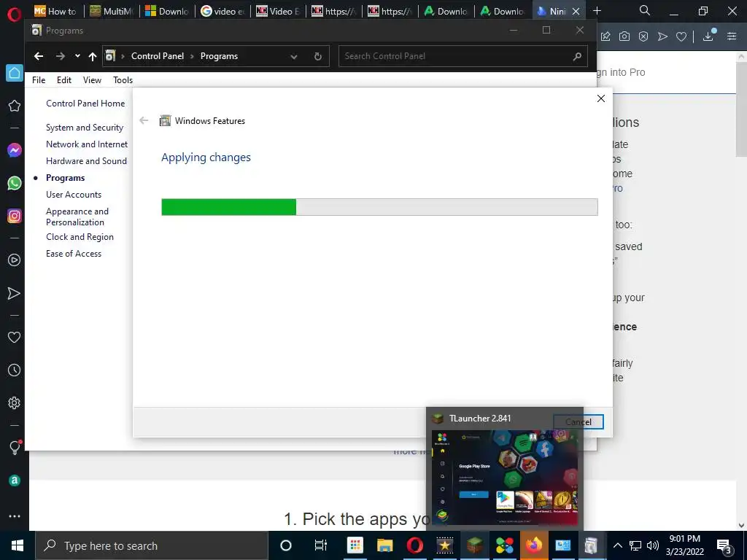Open Hardware and Sound category
The image size is (747, 560).
(86, 161)
